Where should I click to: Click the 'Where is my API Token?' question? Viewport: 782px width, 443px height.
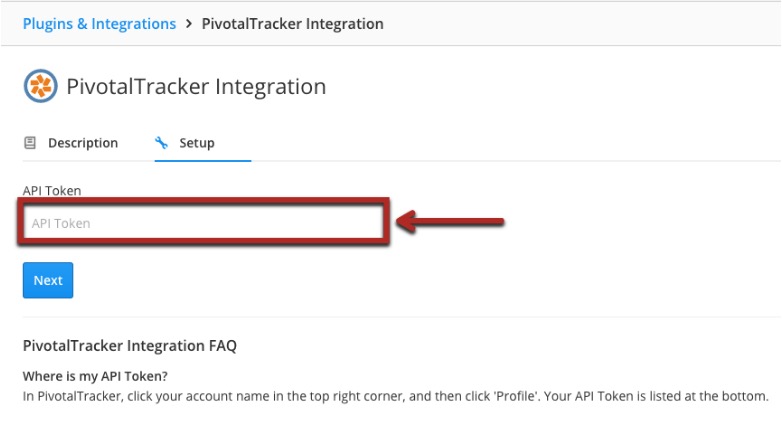[x=95, y=376]
